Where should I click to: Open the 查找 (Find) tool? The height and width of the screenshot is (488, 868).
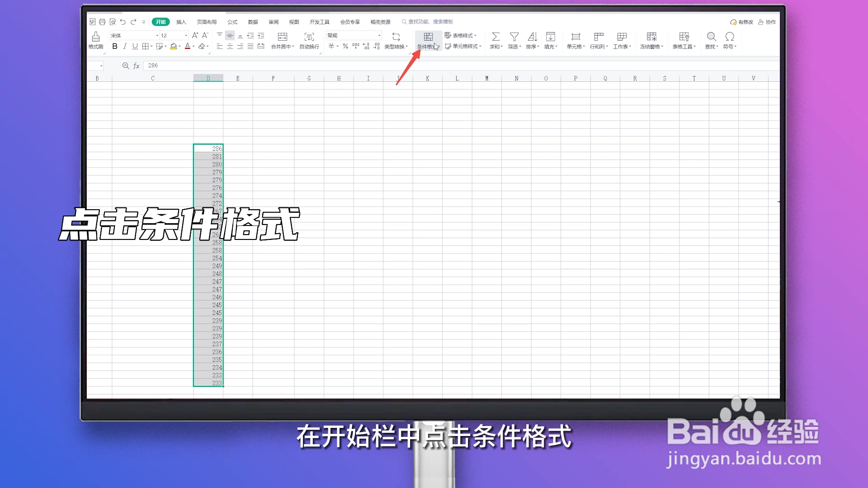pyautogui.click(x=711, y=41)
